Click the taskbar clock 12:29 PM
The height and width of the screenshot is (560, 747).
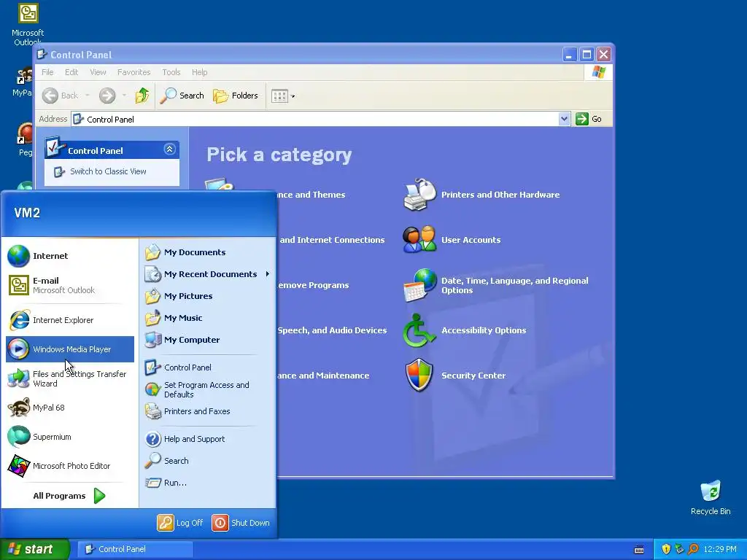point(720,549)
